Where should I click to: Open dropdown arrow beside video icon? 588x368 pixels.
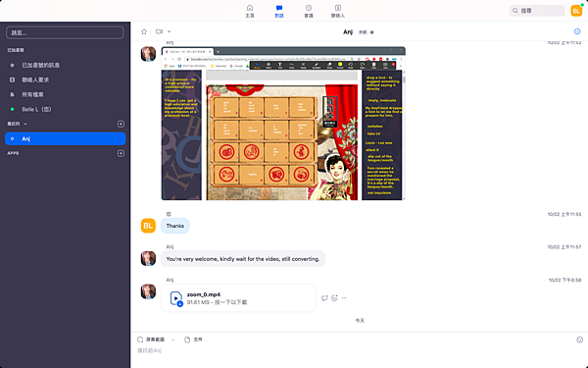point(170,32)
